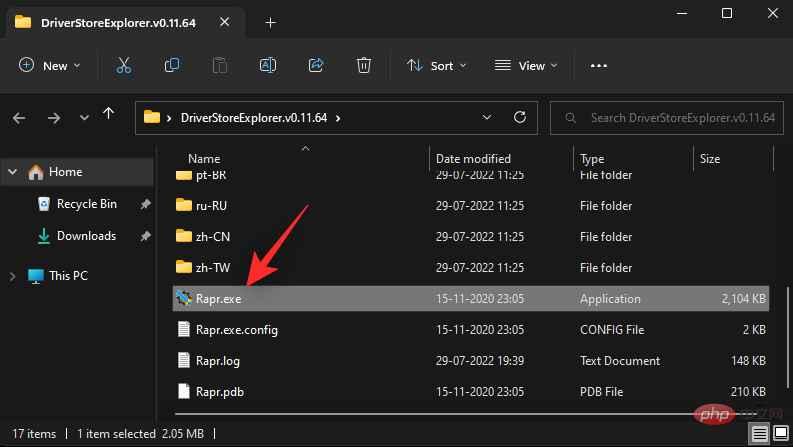Click the Paste clipboard icon
Image resolution: width=793 pixels, height=447 pixels.
point(219,65)
